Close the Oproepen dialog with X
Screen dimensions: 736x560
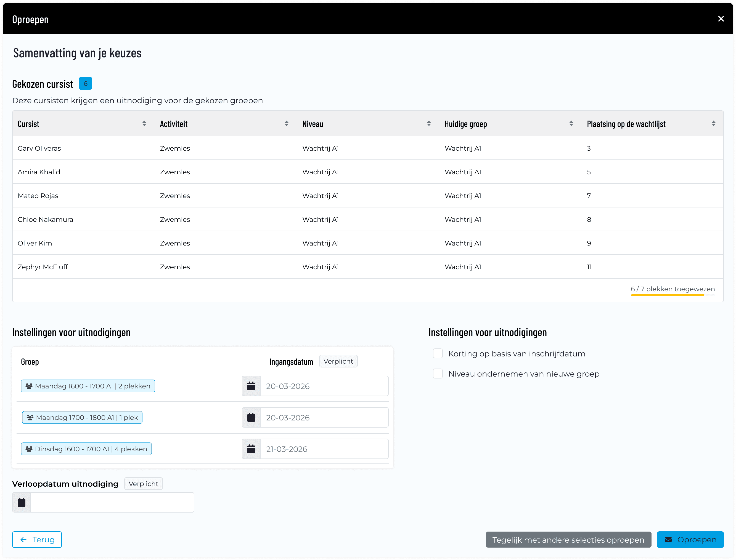[x=721, y=19]
